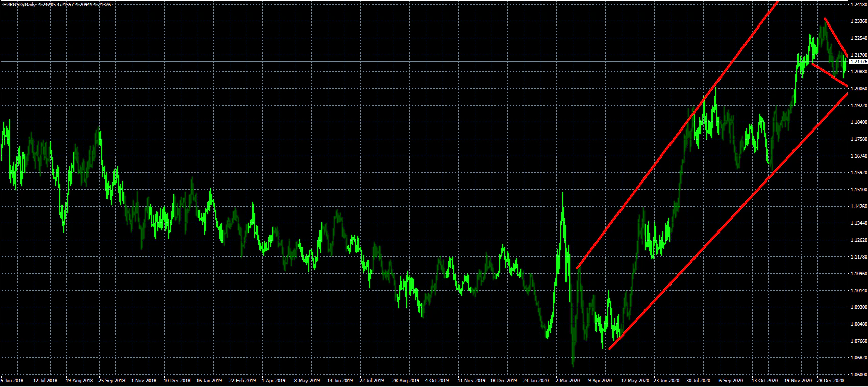Click the EURUSD,Daily chart title text
Screen dimensions: 868x387
tap(19, 5)
